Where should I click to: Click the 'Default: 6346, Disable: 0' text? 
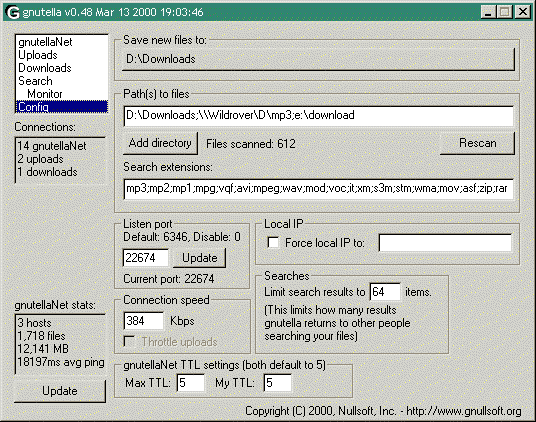pyautogui.click(x=182, y=237)
